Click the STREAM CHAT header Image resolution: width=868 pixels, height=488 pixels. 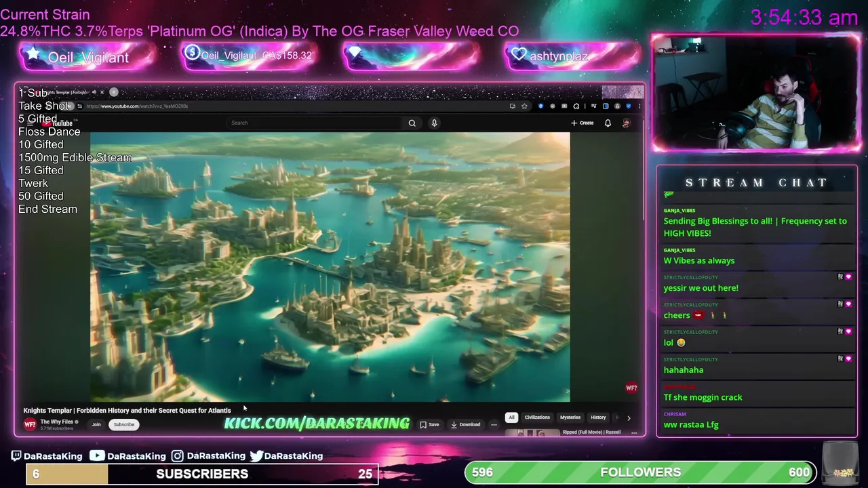point(756,183)
